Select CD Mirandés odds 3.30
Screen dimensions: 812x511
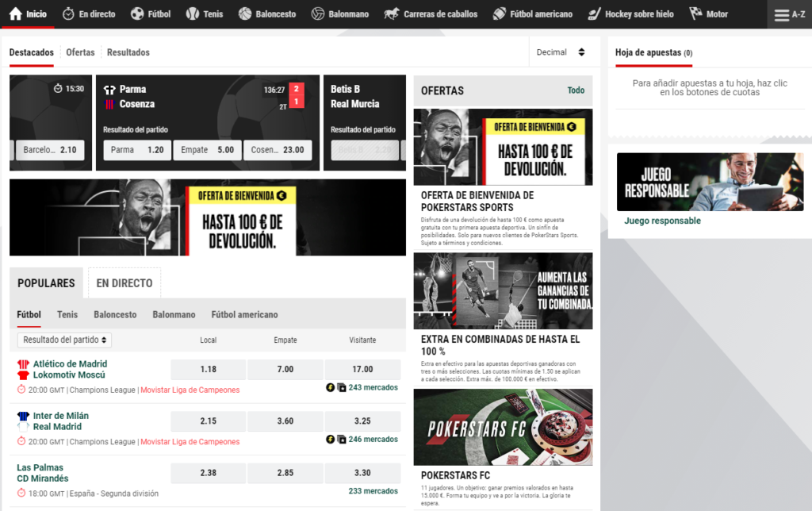click(x=362, y=473)
